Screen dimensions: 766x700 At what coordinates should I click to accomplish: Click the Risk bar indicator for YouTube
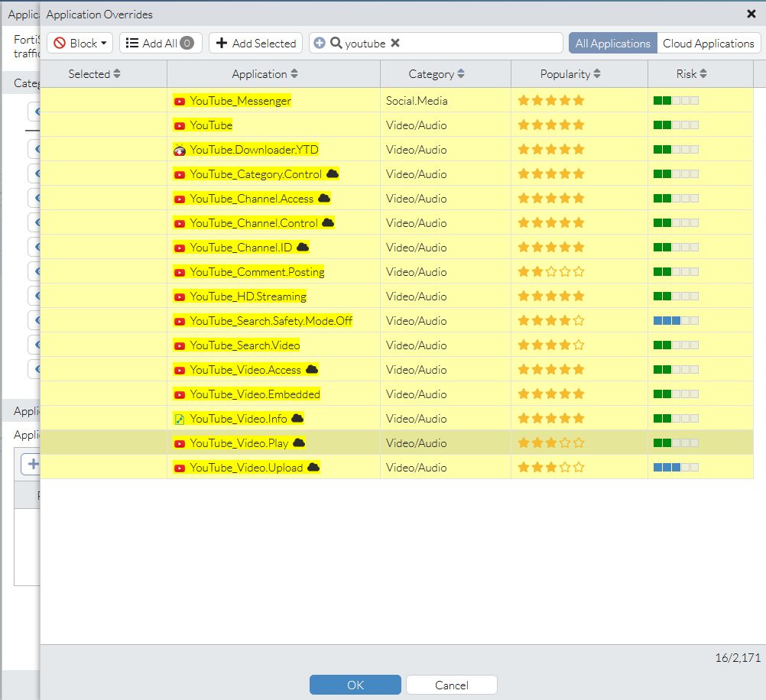pyautogui.click(x=676, y=125)
